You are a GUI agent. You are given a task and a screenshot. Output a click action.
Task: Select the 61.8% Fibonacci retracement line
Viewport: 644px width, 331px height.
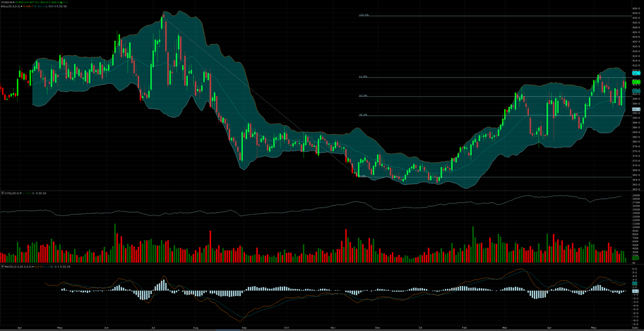click(363, 77)
